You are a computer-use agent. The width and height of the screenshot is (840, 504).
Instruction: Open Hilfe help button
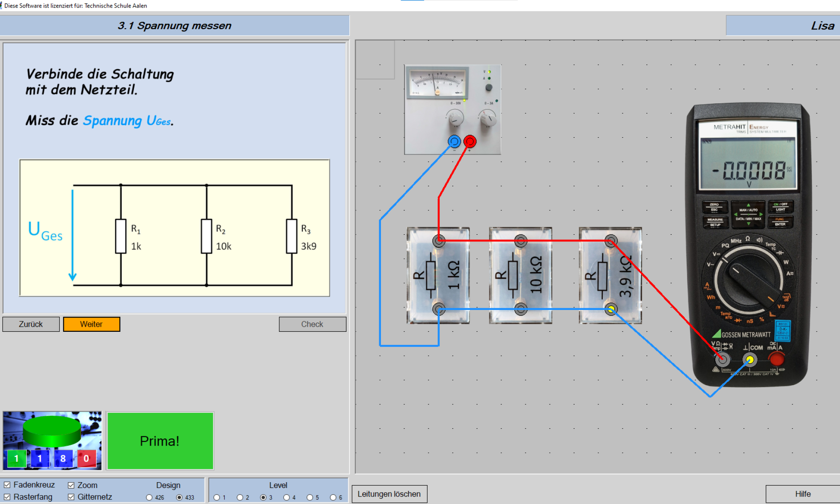pyautogui.click(x=802, y=494)
